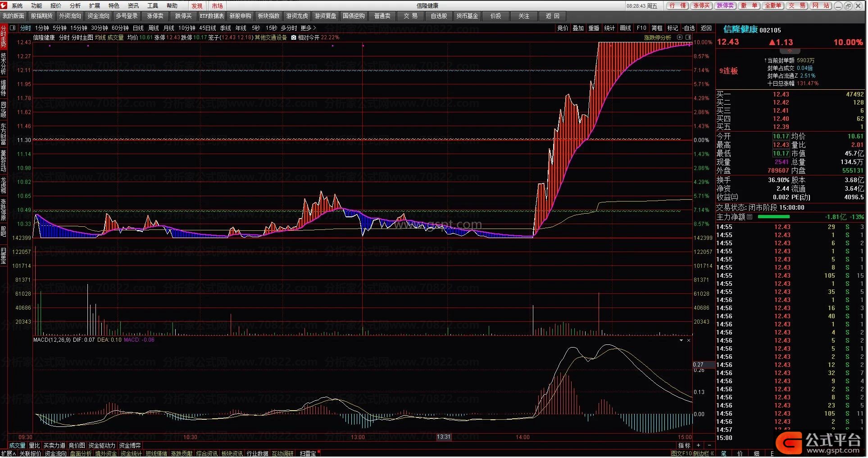Click the 返 回 toolbar button
868x458 pixels.
point(552,16)
